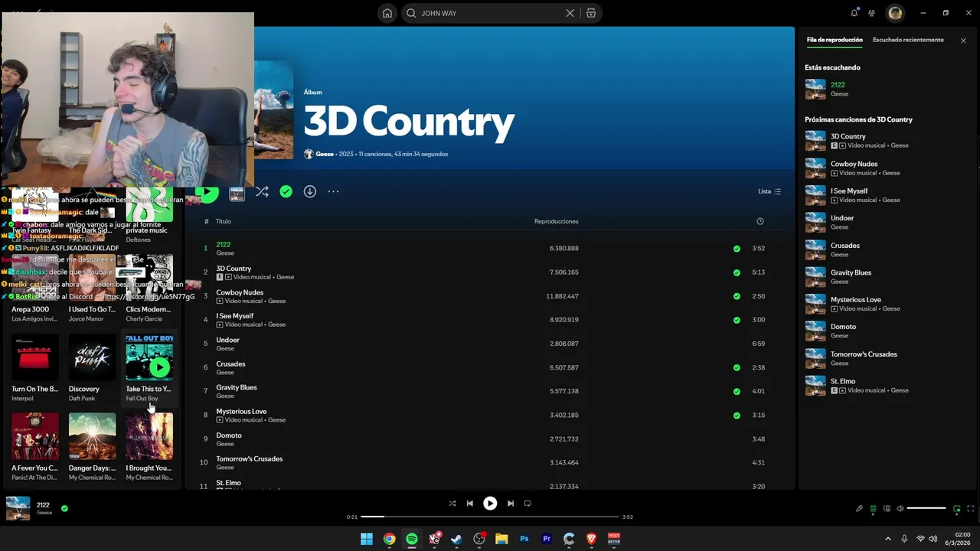Image resolution: width=980 pixels, height=551 pixels.
Task: Toggle liked checkmark on now-playing 2122 bar
Action: [64, 507]
